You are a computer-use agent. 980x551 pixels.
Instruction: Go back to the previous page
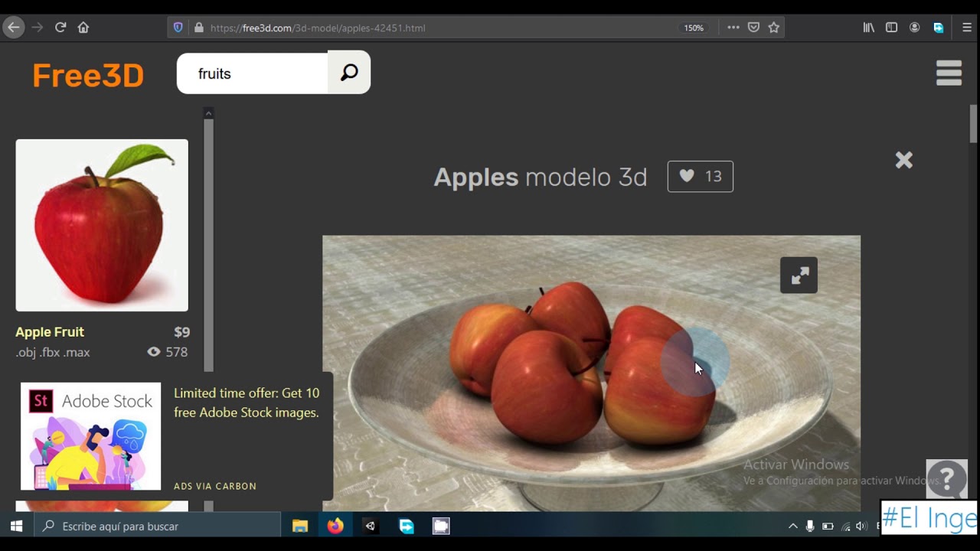coord(13,28)
